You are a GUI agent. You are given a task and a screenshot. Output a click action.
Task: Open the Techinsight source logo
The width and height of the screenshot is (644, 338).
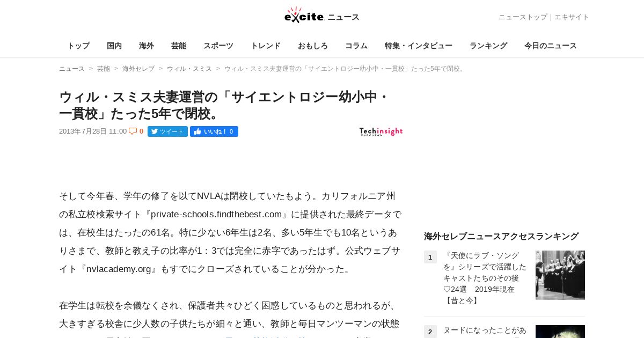[x=381, y=131]
